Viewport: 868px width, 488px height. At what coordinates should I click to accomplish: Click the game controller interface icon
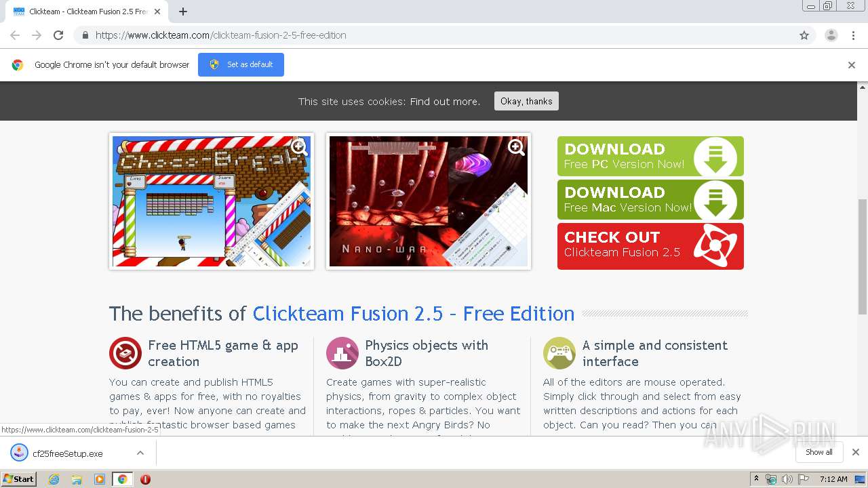click(x=559, y=353)
